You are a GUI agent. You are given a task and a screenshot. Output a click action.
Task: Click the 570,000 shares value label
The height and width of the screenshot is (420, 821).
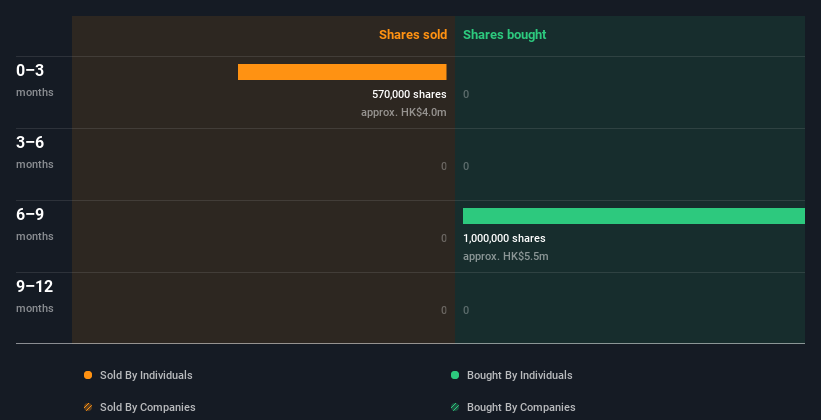coord(409,94)
